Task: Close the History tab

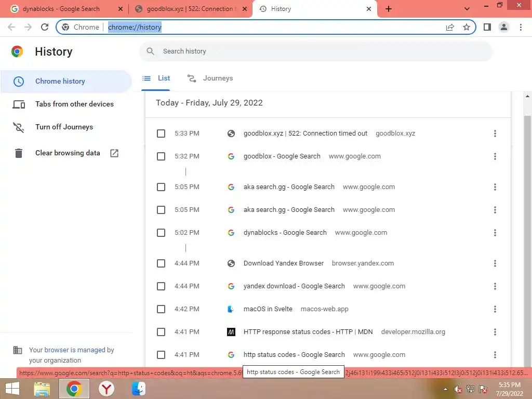Action: 369,9
